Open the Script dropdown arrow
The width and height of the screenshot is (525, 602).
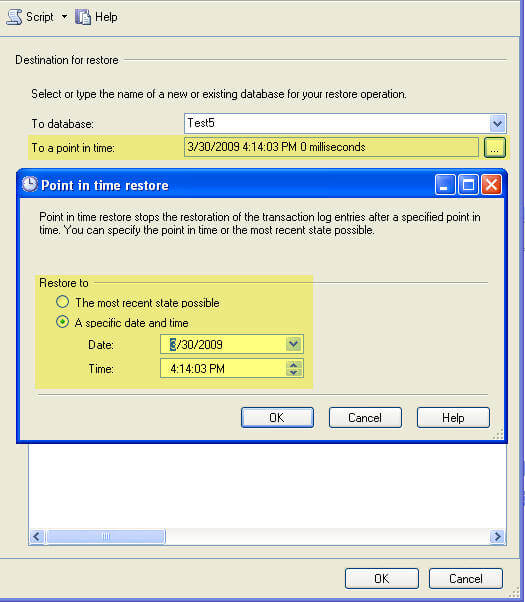[64, 17]
